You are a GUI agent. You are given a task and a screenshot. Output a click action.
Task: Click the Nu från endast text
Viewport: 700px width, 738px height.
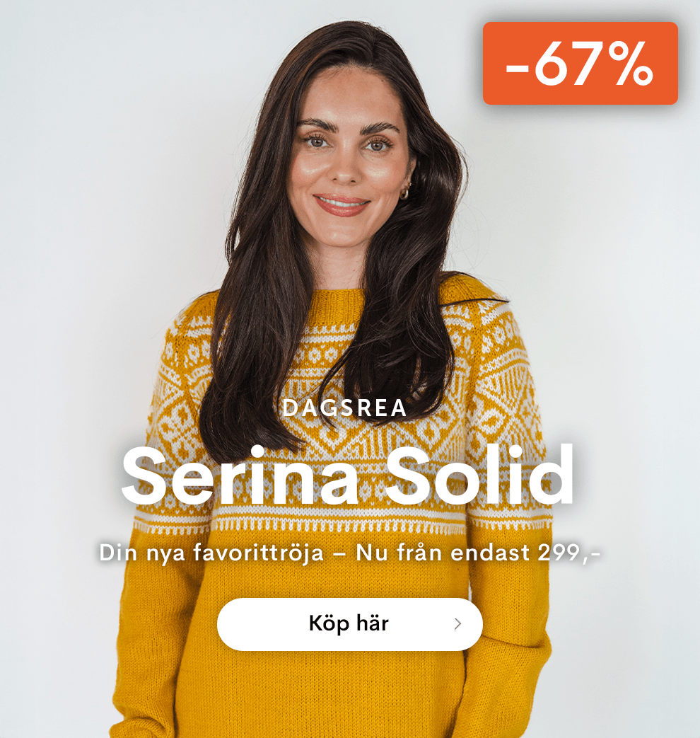443,552
